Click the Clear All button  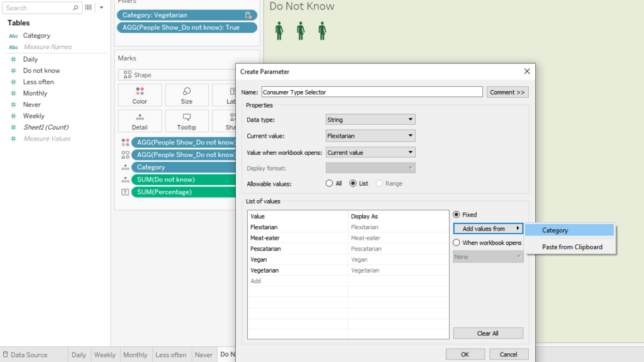(488, 333)
